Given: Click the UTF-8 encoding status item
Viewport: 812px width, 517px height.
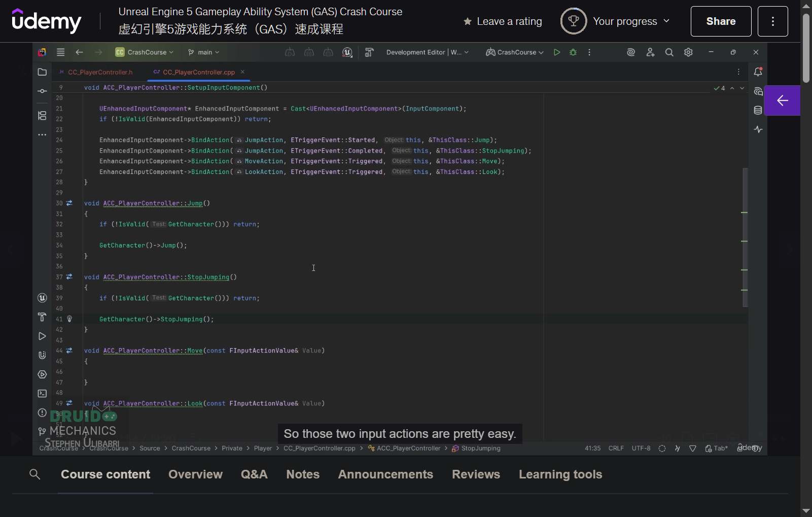Looking at the screenshot, I should (x=641, y=449).
